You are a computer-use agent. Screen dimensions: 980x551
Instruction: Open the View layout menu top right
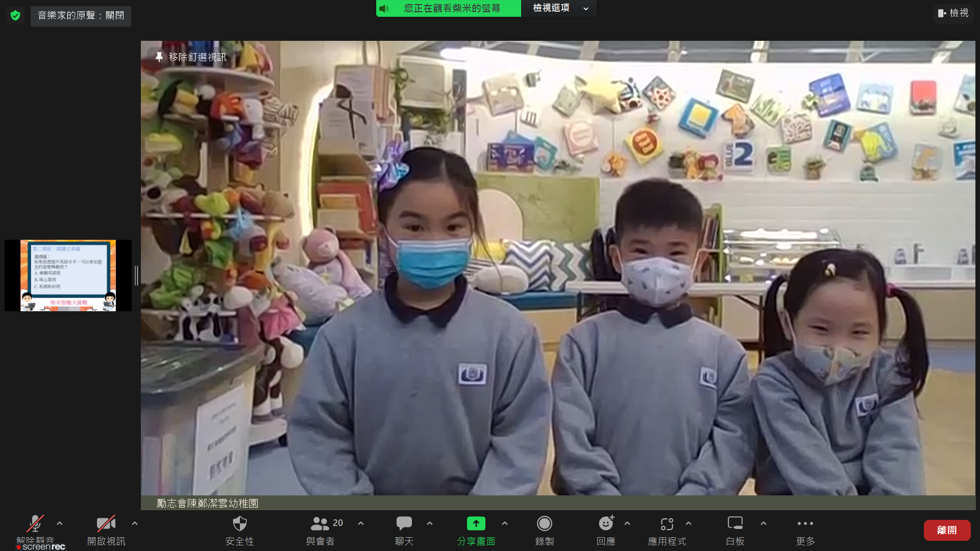[x=953, y=13]
